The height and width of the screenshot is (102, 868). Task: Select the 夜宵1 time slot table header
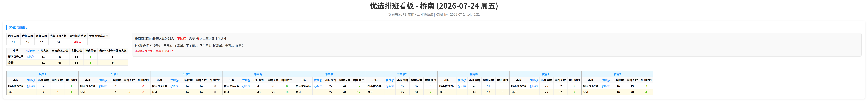pyautogui.click(x=545, y=74)
